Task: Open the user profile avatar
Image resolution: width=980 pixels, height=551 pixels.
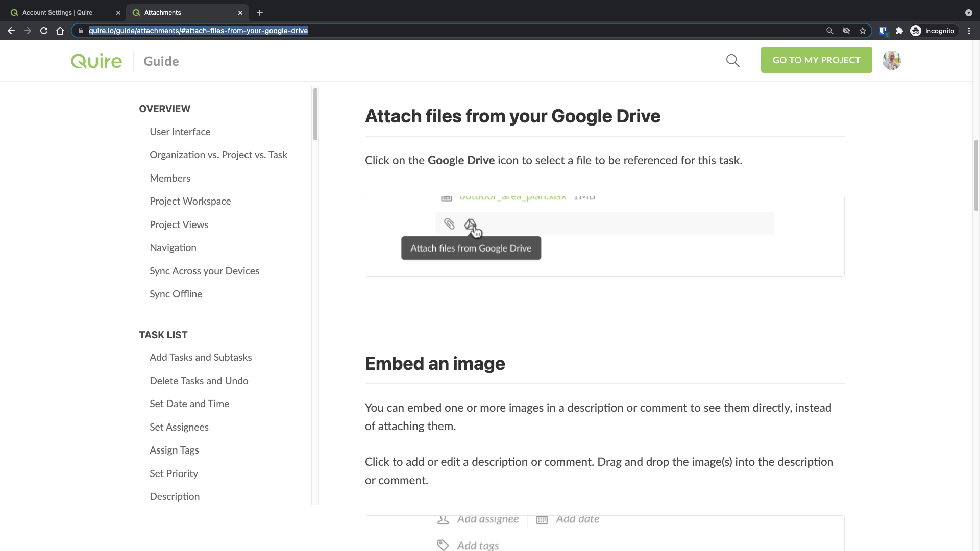Action: [892, 60]
